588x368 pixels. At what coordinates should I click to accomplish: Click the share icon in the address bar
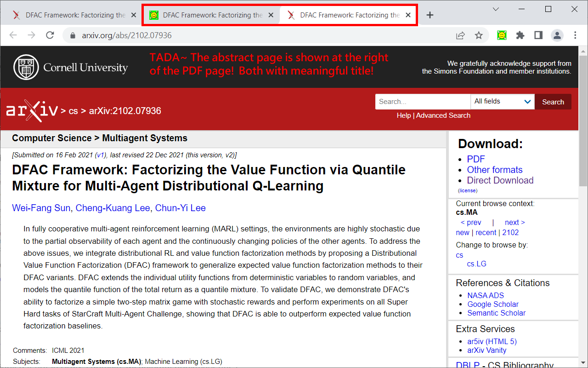coord(460,35)
